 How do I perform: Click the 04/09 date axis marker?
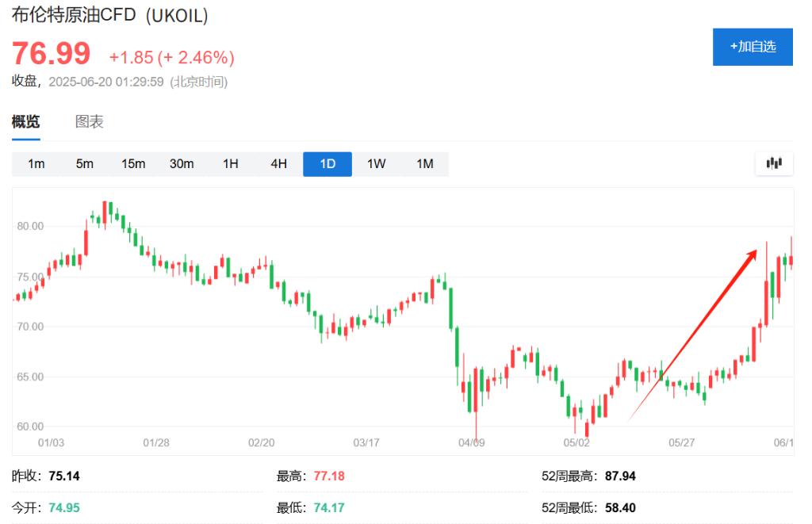tap(472, 442)
